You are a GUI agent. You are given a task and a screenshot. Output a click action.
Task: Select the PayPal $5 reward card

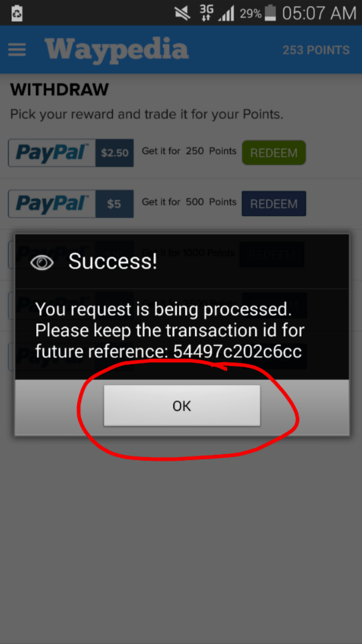point(71,204)
